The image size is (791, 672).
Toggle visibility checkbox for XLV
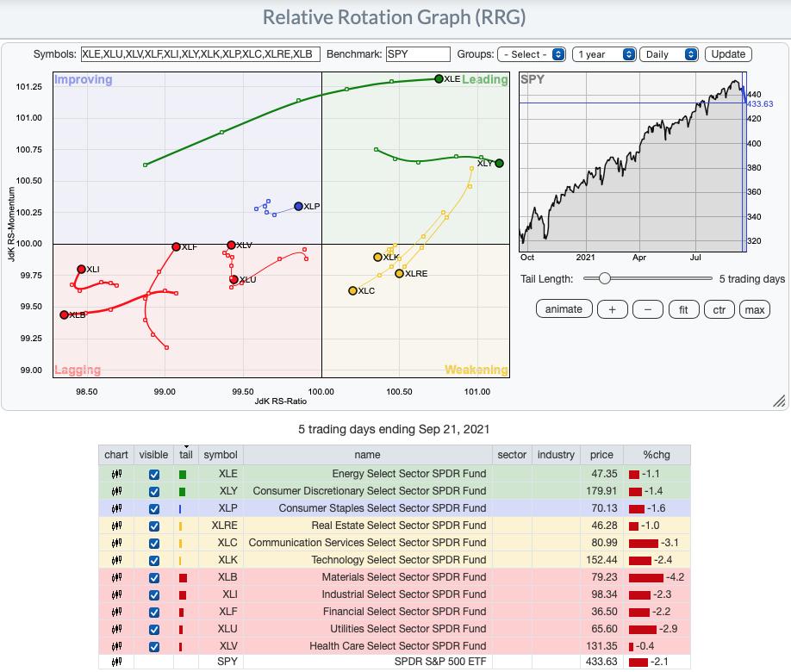coord(154,647)
